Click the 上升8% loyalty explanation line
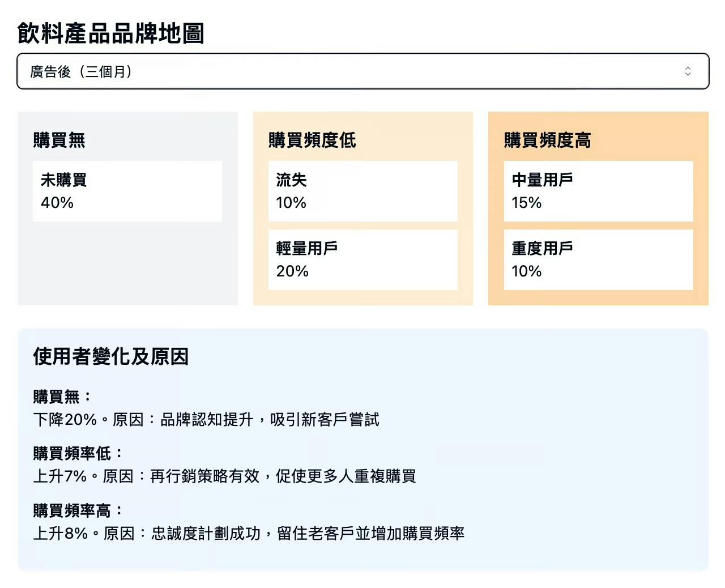The height and width of the screenshot is (588, 725). (249, 534)
